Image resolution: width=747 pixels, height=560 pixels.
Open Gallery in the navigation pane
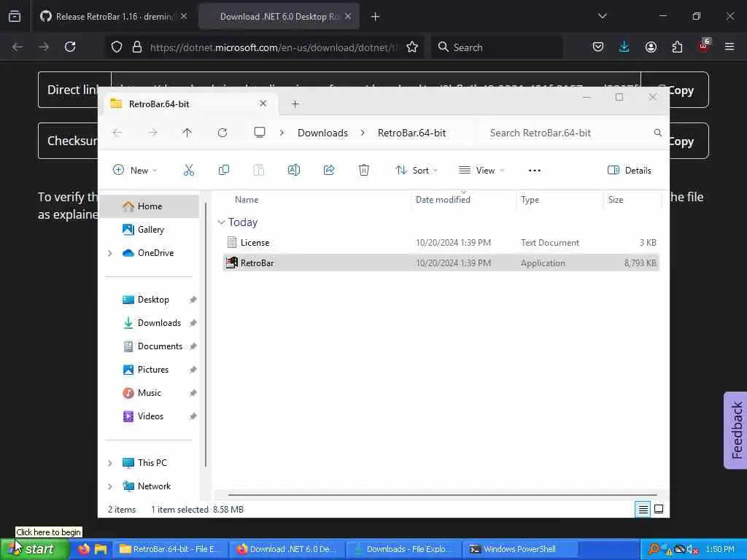(151, 230)
